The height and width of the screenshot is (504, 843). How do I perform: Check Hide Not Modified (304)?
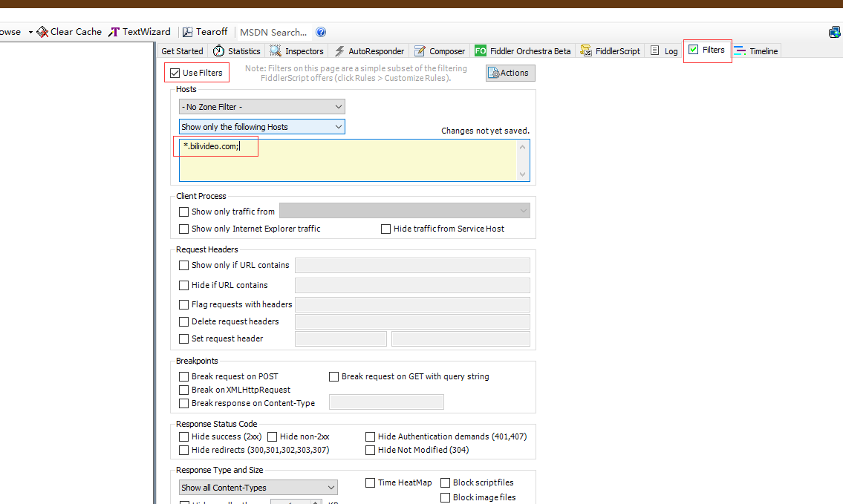370,451
